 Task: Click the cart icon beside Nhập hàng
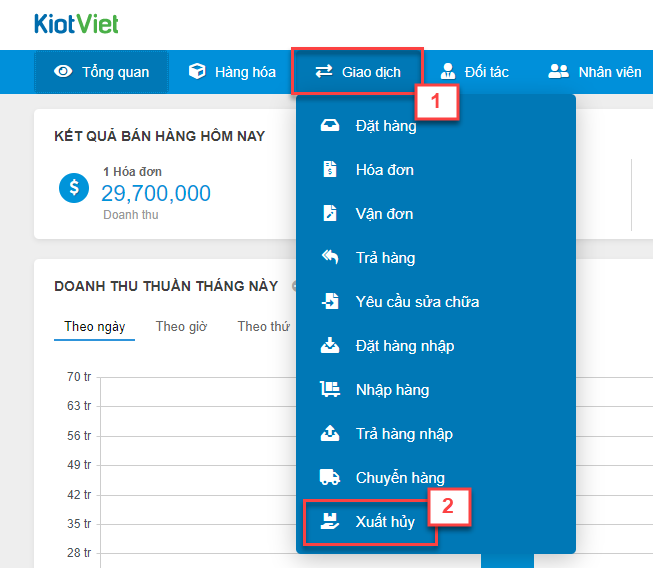[330, 390]
